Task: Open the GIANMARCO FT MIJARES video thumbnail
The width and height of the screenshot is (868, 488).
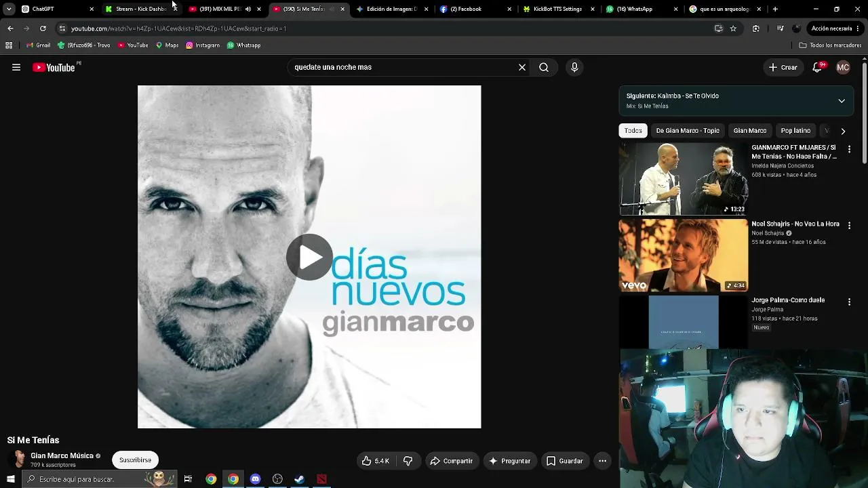Action: pos(684,179)
